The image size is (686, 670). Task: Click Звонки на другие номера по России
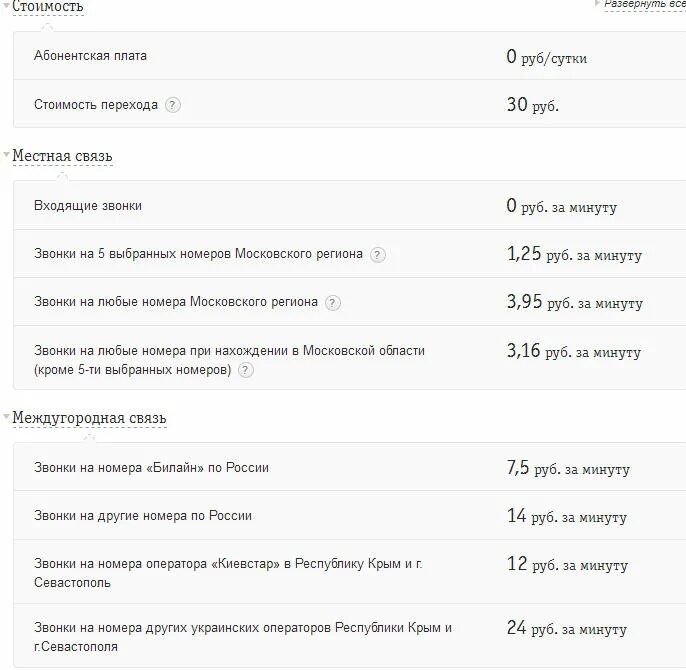(x=143, y=516)
